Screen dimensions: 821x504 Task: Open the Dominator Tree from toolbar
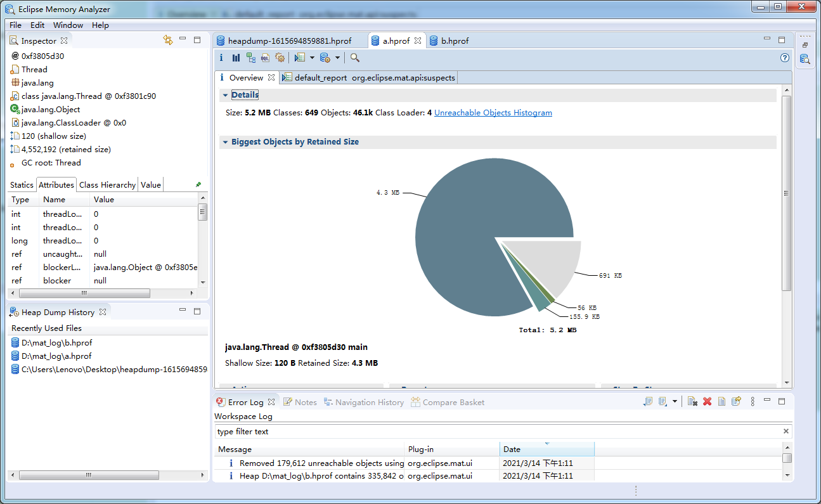[251, 58]
